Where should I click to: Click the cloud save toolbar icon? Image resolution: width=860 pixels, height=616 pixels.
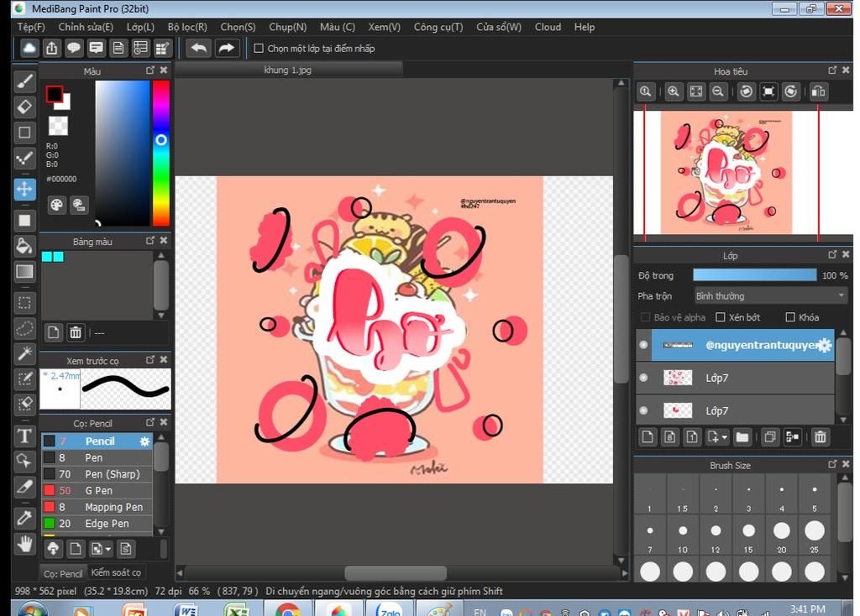click(x=29, y=48)
